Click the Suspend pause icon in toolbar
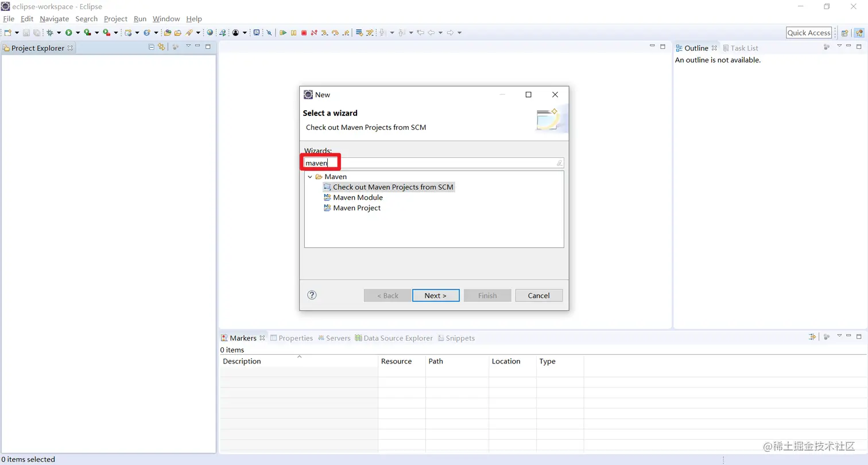 point(293,33)
